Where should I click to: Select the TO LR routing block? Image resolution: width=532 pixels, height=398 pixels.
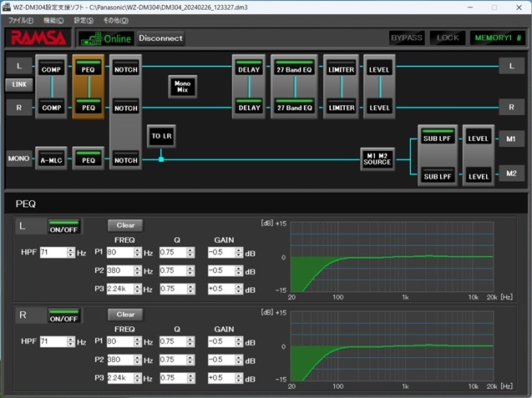(x=161, y=136)
